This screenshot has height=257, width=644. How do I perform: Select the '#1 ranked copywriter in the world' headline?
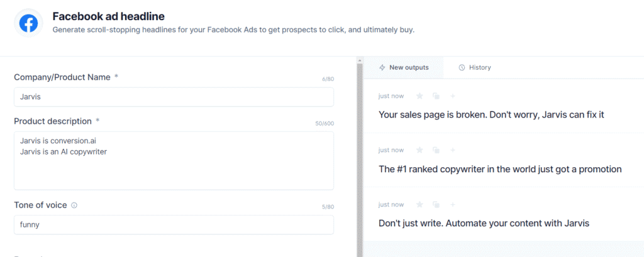pos(500,169)
